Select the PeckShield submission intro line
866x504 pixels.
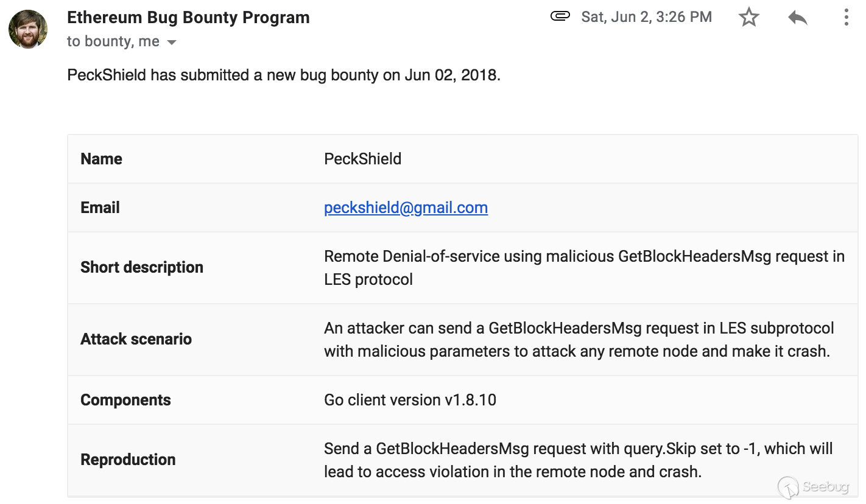point(284,75)
